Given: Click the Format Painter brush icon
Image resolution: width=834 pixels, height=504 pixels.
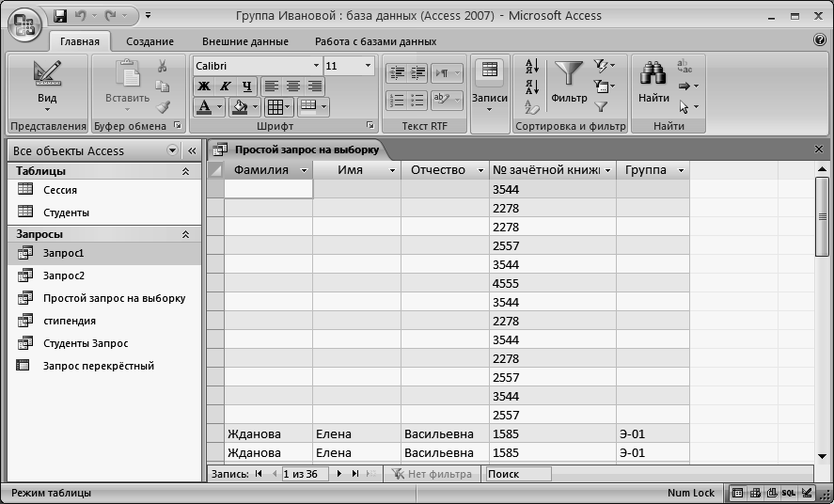Looking at the screenshot, I should coord(163,107).
